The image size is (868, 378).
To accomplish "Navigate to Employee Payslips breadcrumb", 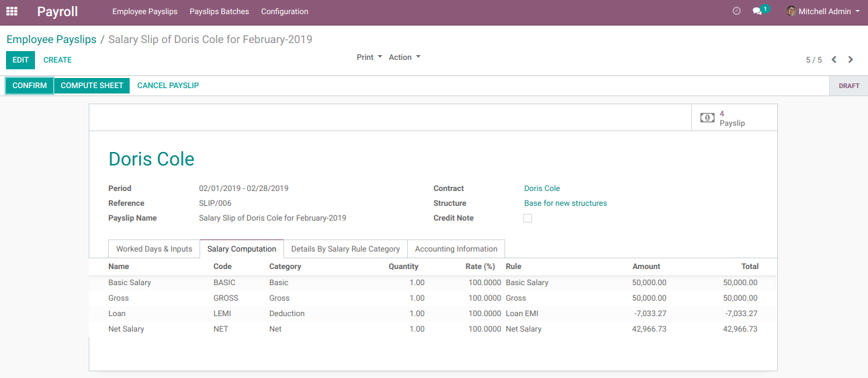I will click(52, 40).
